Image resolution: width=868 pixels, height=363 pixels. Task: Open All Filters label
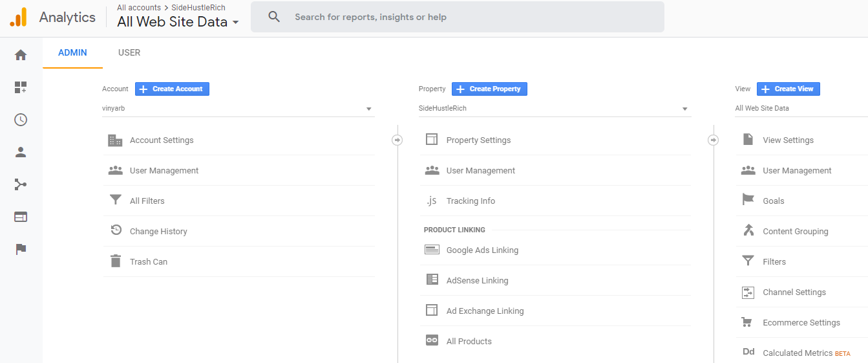pos(147,201)
